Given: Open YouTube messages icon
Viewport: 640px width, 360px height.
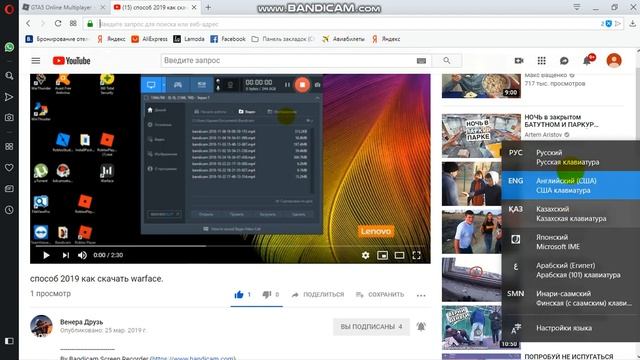Looking at the screenshot, I should (x=564, y=61).
